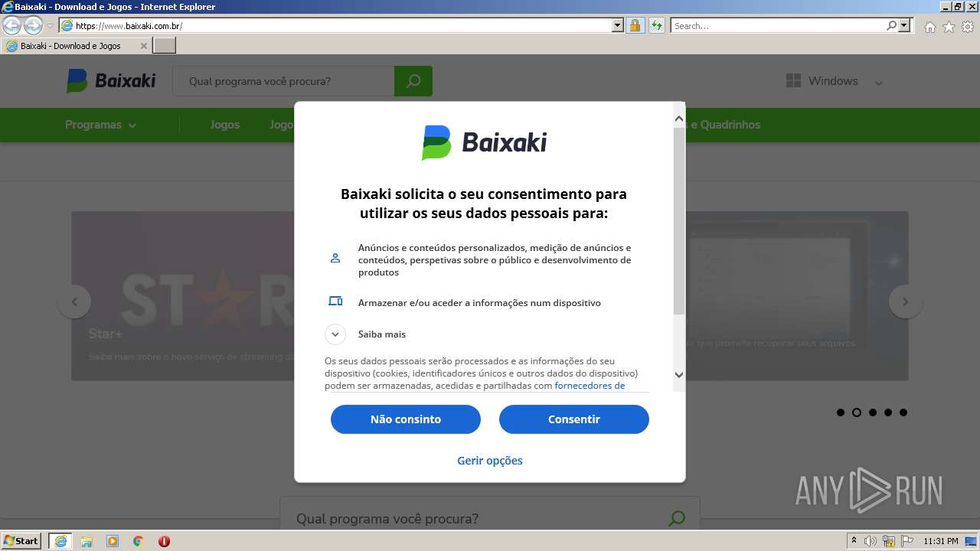Click the taskbar clock showing 11:31 PM
The width and height of the screenshot is (980, 551).
click(941, 541)
